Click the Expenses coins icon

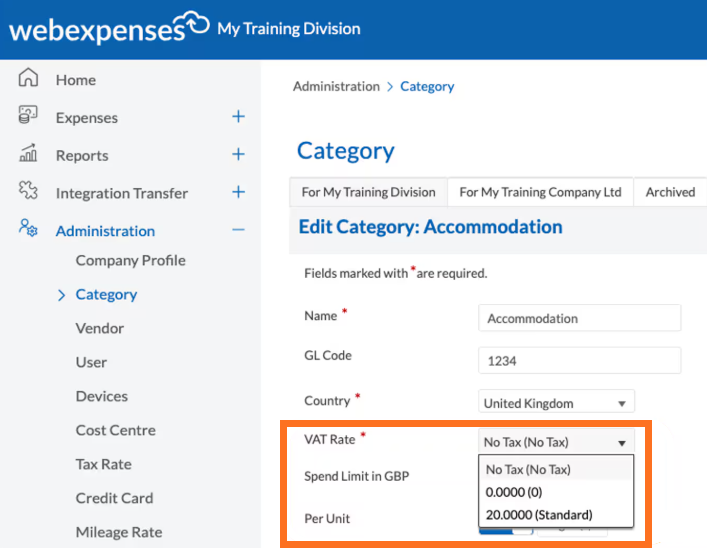(x=28, y=115)
